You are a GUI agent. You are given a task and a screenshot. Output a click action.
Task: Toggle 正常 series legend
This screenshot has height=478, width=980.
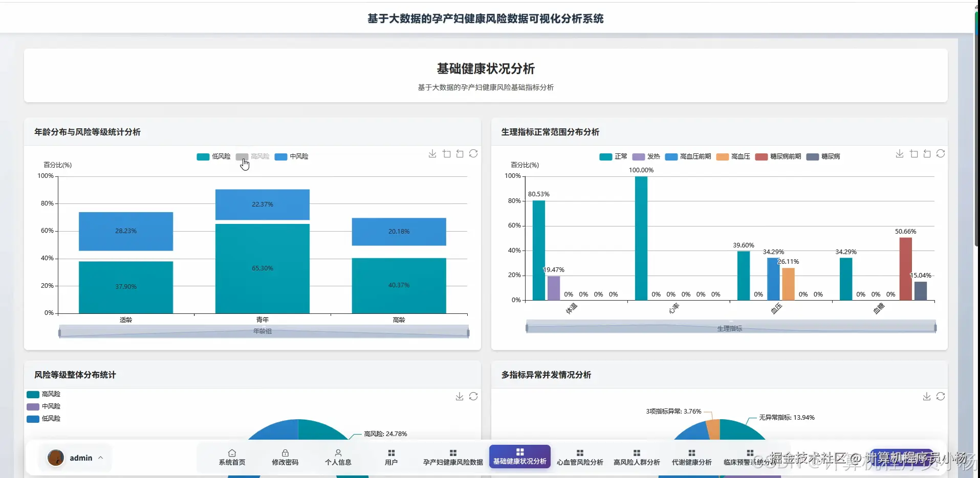pos(613,156)
